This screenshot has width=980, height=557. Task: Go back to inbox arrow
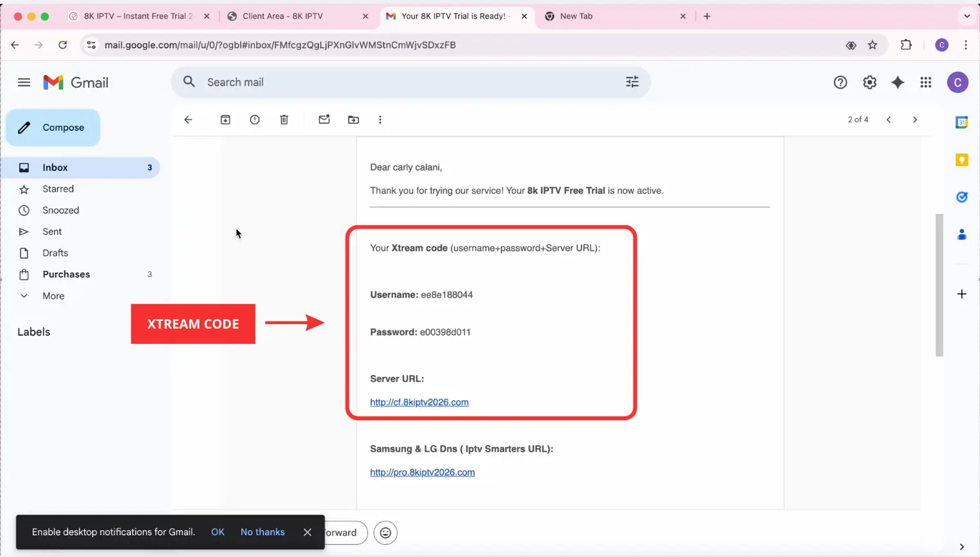(188, 119)
